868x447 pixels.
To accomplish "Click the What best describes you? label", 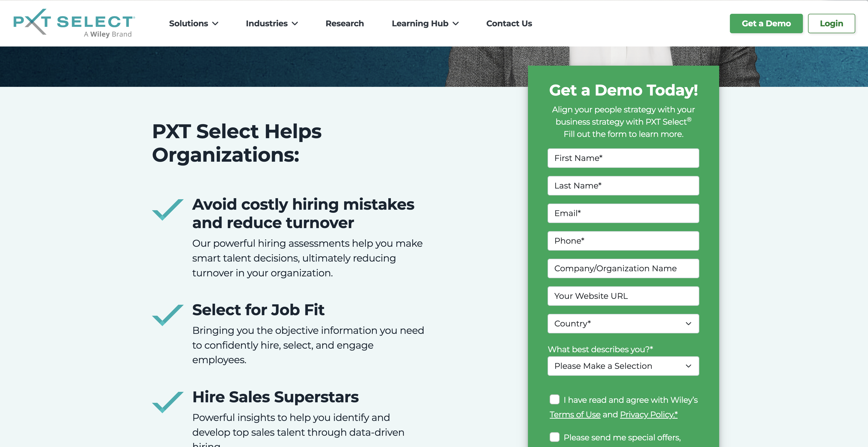I will pos(600,349).
